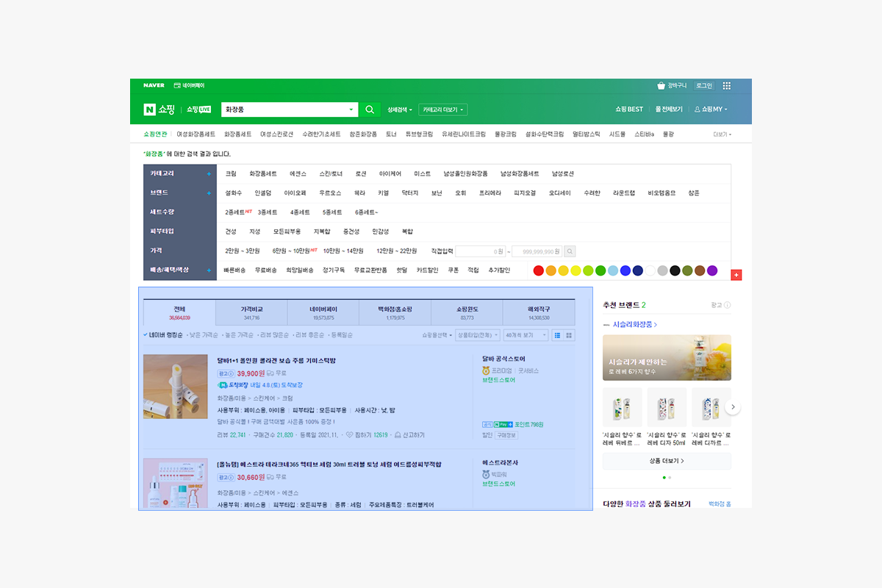Image resolution: width=882 pixels, height=588 pixels.
Task: Open the 40개씩 보기 dropdown
Action: [x=525, y=335]
